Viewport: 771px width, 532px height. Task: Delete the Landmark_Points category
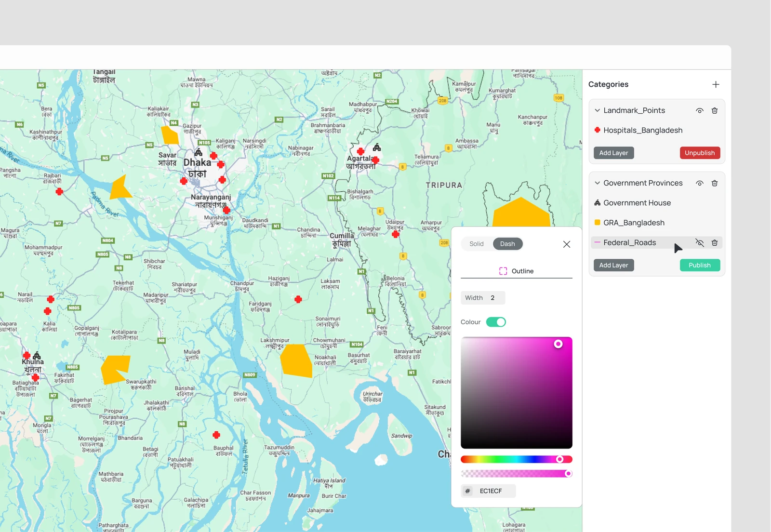pyautogui.click(x=715, y=110)
